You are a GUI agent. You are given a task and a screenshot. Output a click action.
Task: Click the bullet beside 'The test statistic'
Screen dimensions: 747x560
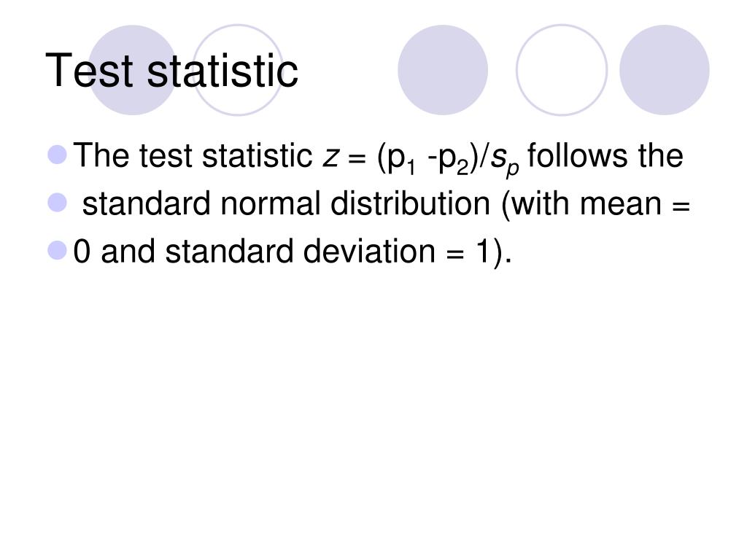pyautogui.click(x=58, y=155)
